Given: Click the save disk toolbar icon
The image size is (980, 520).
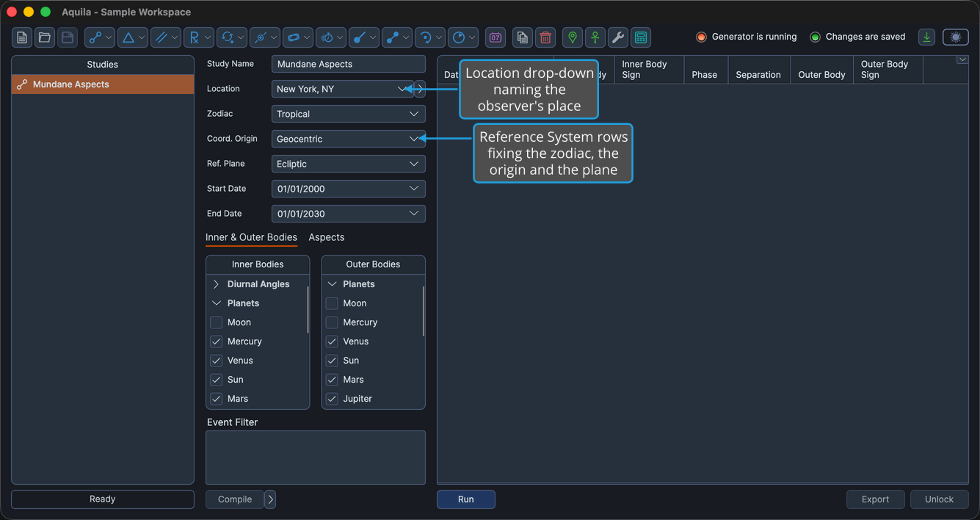Looking at the screenshot, I should click(68, 37).
